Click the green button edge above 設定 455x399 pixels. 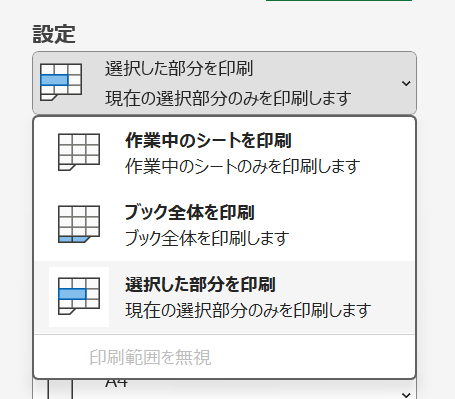[339, 1]
